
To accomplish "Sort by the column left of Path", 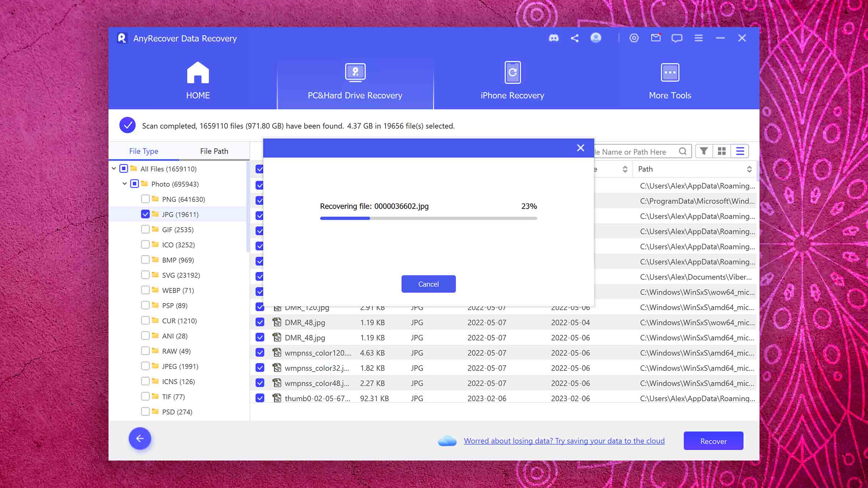I will tap(625, 169).
